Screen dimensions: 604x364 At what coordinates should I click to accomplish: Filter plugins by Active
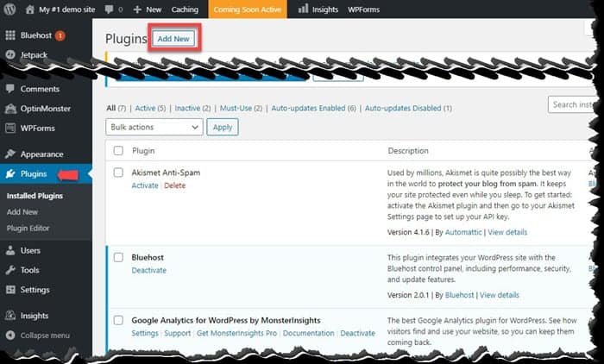[x=145, y=108]
